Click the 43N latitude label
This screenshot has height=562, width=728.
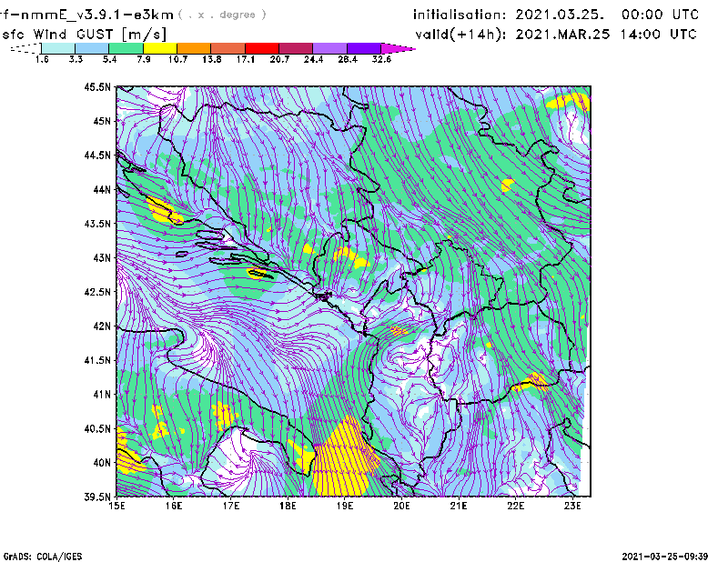pyautogui.click(x=102, y=257)
